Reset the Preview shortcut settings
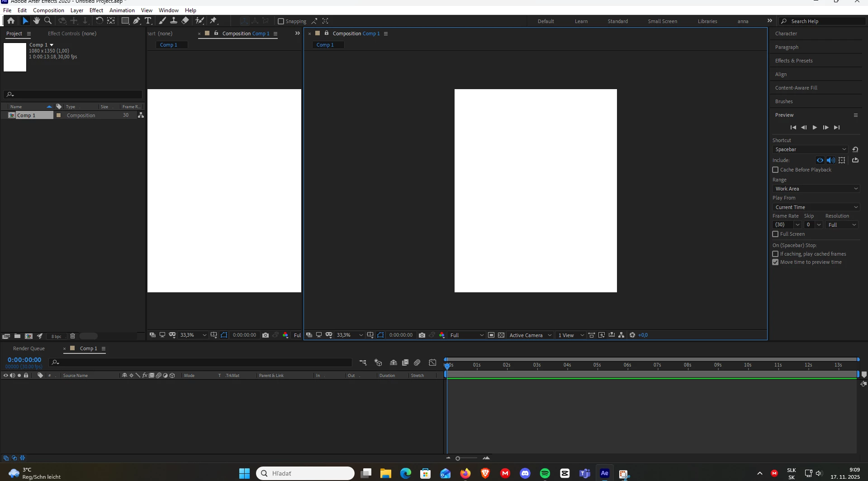The height and width of the screenshot is (481, 868). 855,149
